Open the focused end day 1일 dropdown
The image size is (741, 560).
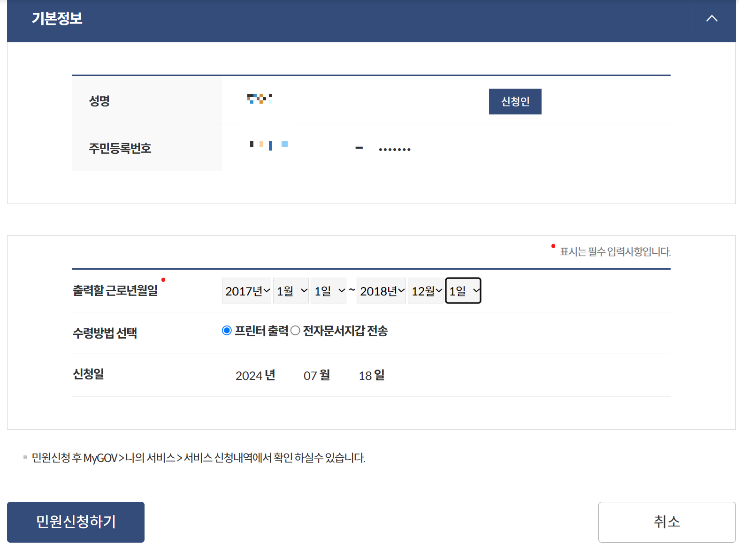tap(463, 291)
